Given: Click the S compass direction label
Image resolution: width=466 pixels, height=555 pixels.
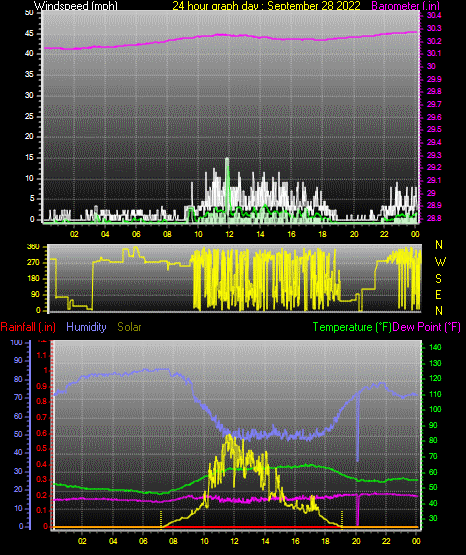Looking at the screenshot, I should point(438,279).
